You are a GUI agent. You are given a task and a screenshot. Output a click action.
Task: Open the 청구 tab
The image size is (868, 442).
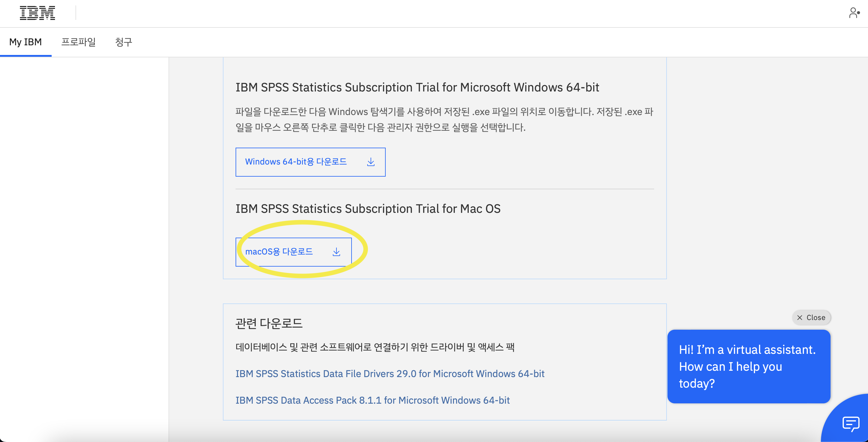124,42
